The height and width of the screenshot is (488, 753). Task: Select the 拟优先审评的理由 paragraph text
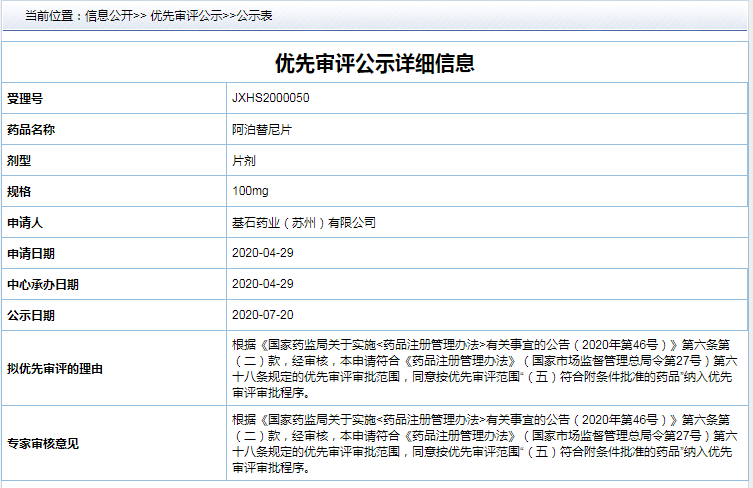(x=485, y=368)
